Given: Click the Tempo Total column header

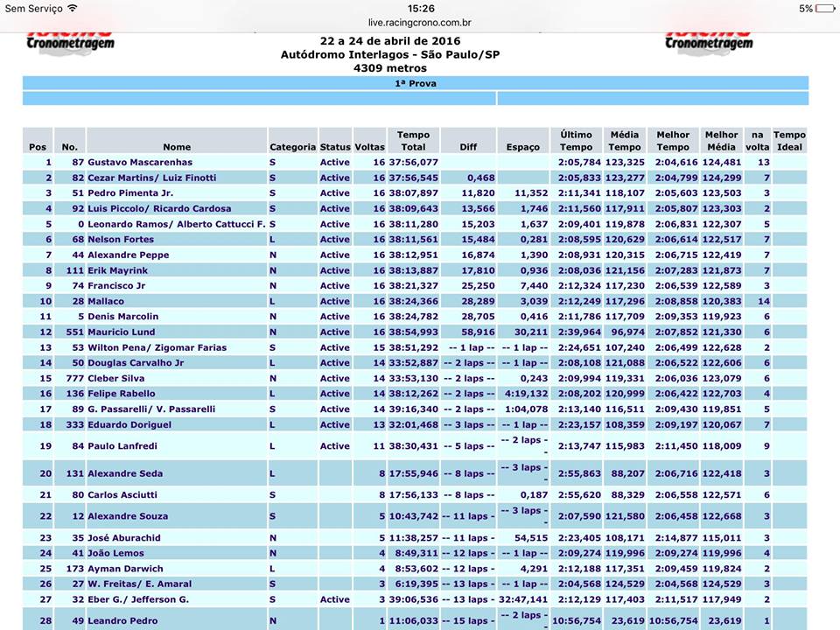Looking at the screenshot, I should pos(413,141).
